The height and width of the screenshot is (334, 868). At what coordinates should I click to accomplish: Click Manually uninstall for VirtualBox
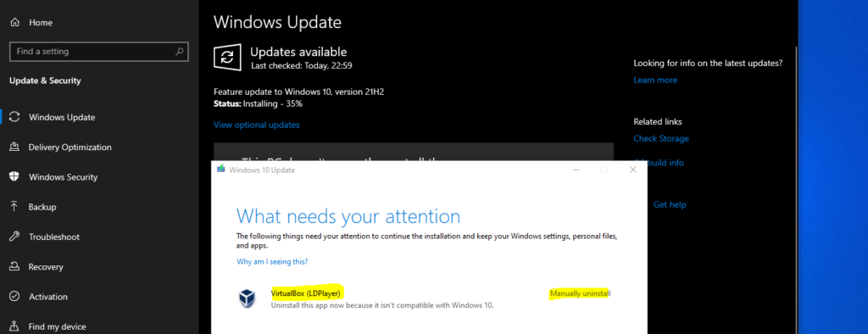580,293
